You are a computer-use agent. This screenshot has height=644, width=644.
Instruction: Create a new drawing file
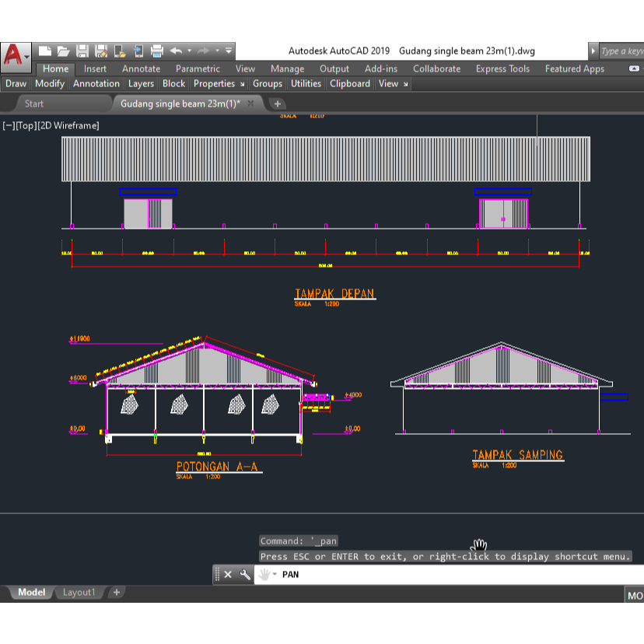pyautogui.click(x=44, y=49)
